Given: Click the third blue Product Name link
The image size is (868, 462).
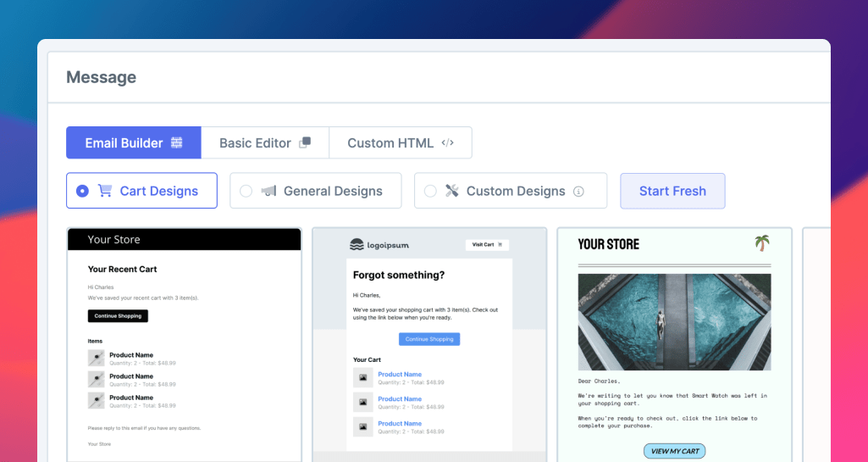Looking at the screenshot, I should pos(400,423).
